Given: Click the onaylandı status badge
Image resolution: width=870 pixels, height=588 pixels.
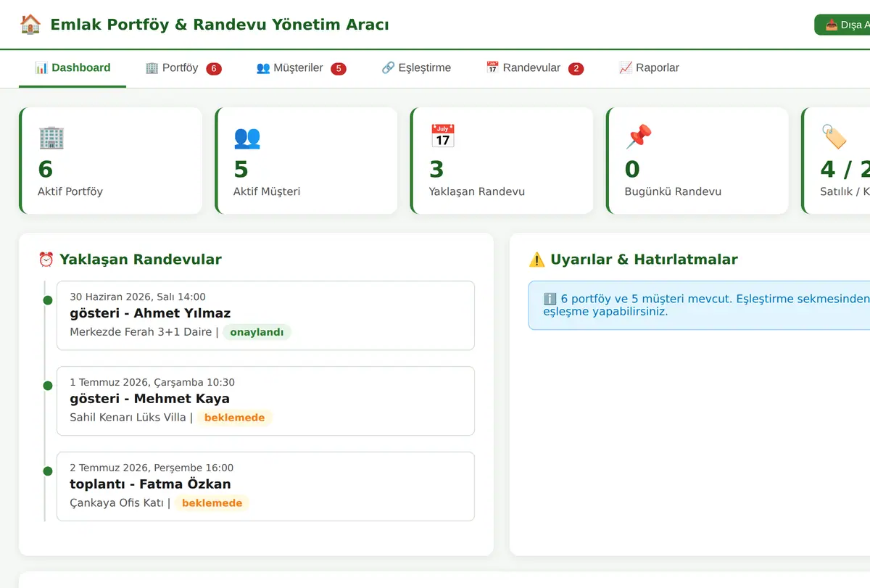Looking at the screenshot, I should click(x=257, y=332).
